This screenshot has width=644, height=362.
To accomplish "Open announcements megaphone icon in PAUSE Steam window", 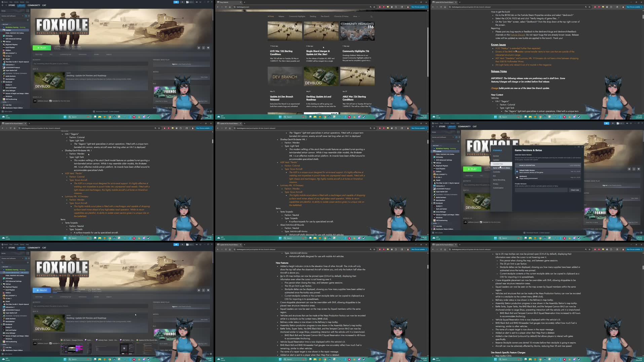I will 176,244.
